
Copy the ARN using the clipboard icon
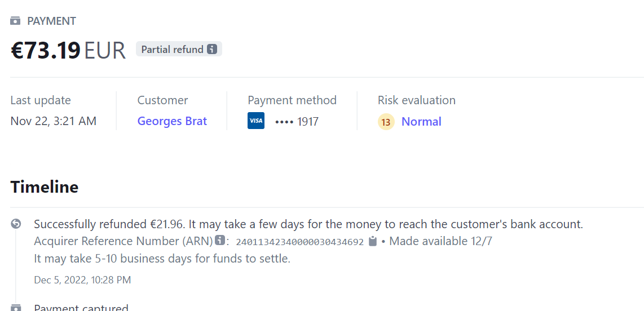(x=373, y=242)
